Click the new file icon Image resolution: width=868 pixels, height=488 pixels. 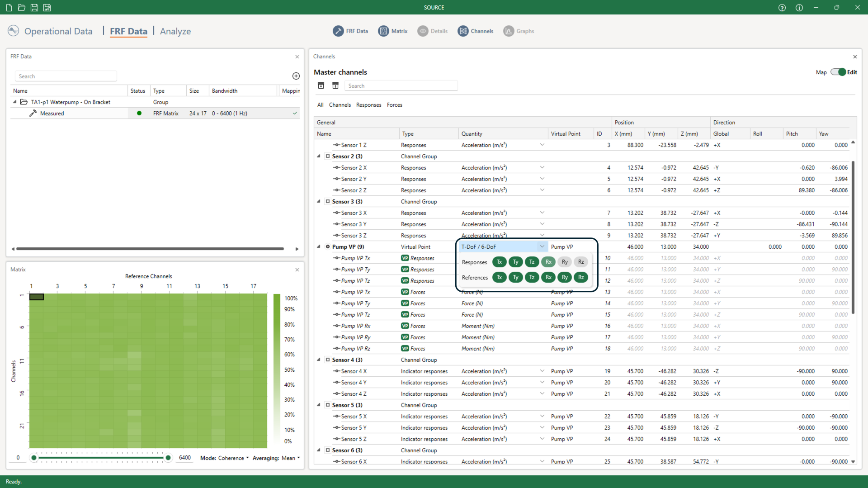[9, 7]
